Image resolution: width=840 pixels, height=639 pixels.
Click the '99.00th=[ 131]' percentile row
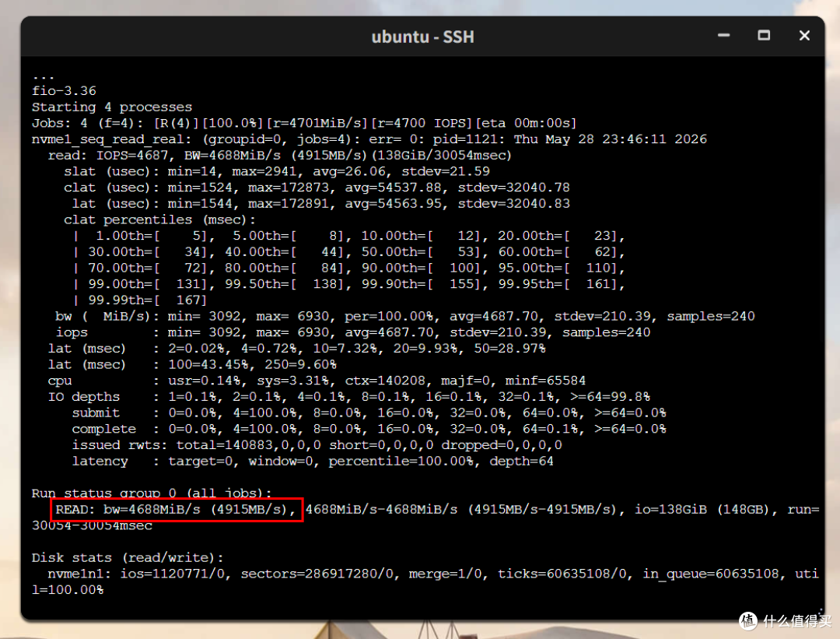pos(348,283)
